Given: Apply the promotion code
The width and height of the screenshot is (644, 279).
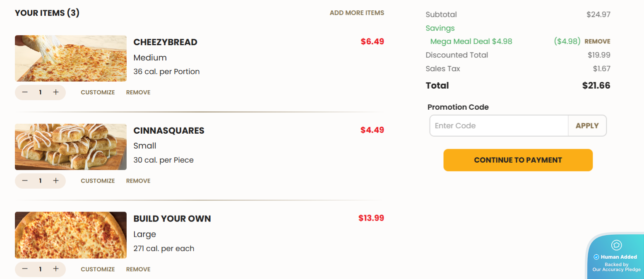Looking at the screenshot, I should click(x=587, y=125).
